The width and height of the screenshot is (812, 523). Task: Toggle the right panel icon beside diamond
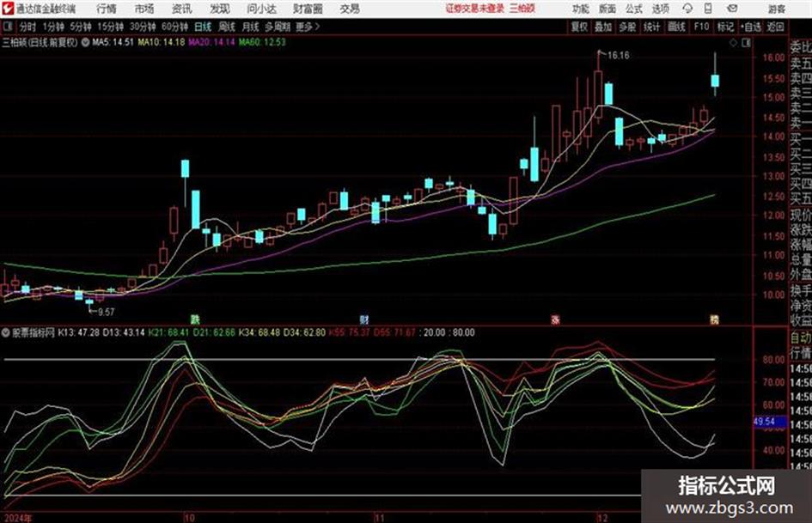tap(746, 43)
